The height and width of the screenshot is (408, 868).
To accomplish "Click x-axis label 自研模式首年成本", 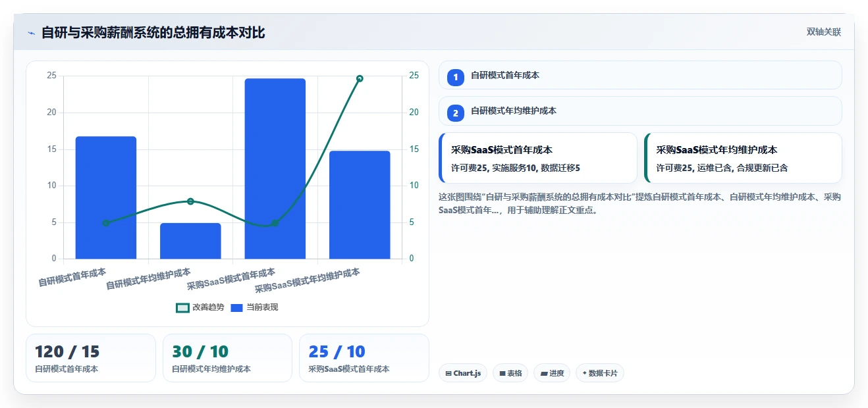I will coord(72,276).
